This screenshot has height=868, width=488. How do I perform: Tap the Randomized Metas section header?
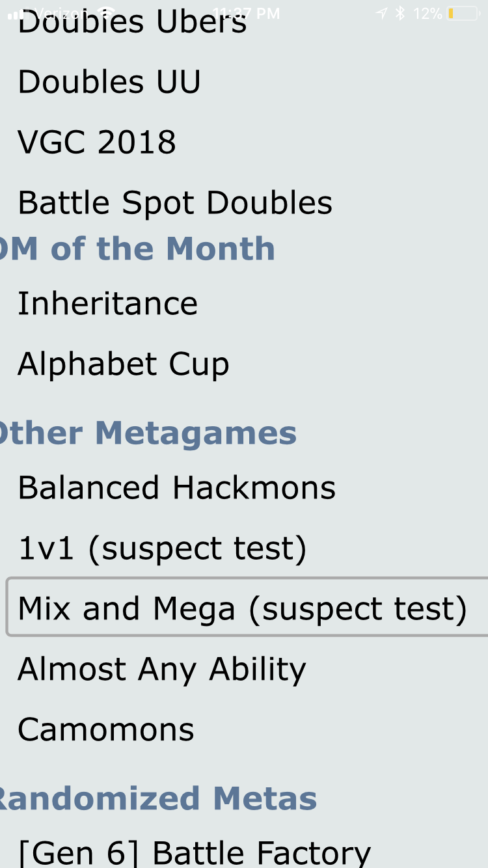click(159, 798)
